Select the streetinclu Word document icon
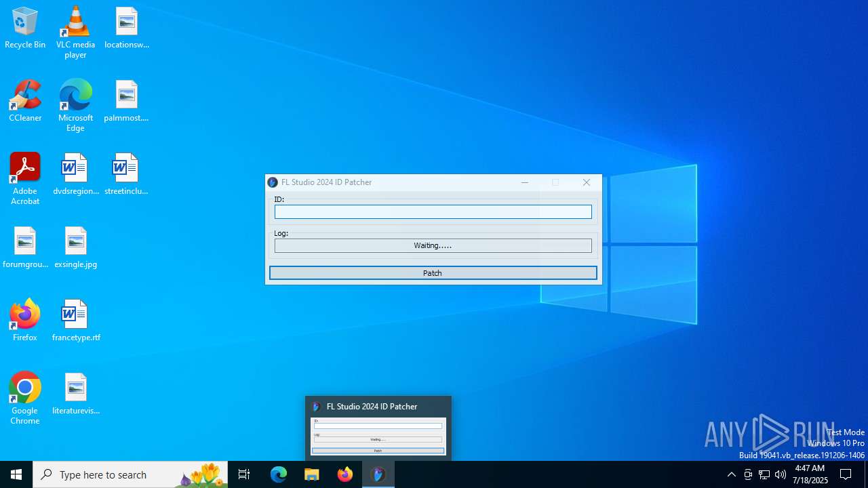The width and height of the screenshot is (868, 488). tap(127, 175)
